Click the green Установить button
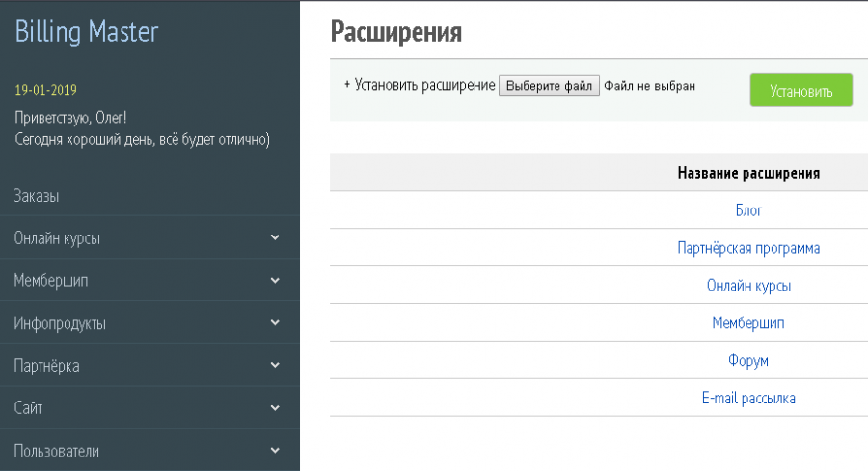The height and width of the screenshot is (471, 868). pyautogui.click(x=800, y=91)
